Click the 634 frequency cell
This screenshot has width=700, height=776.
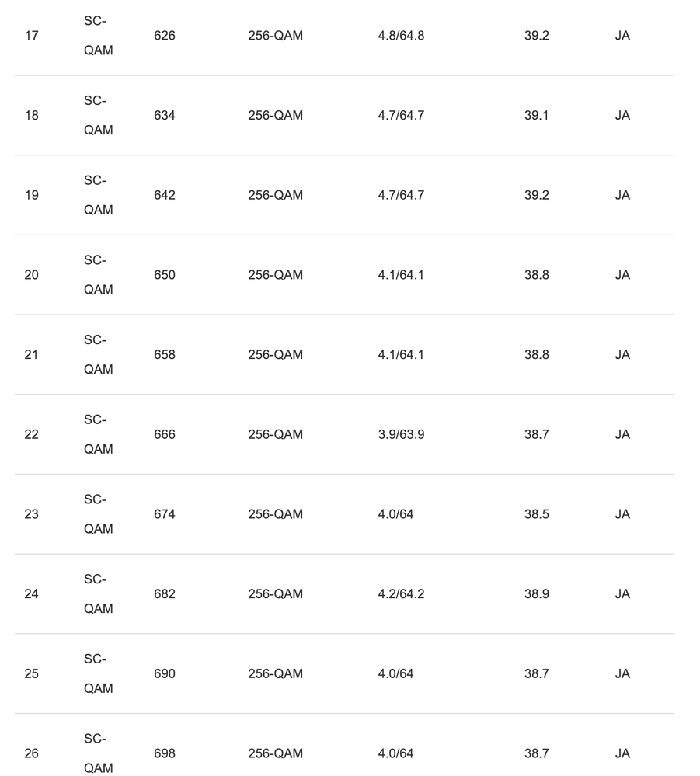click(165, 115)
